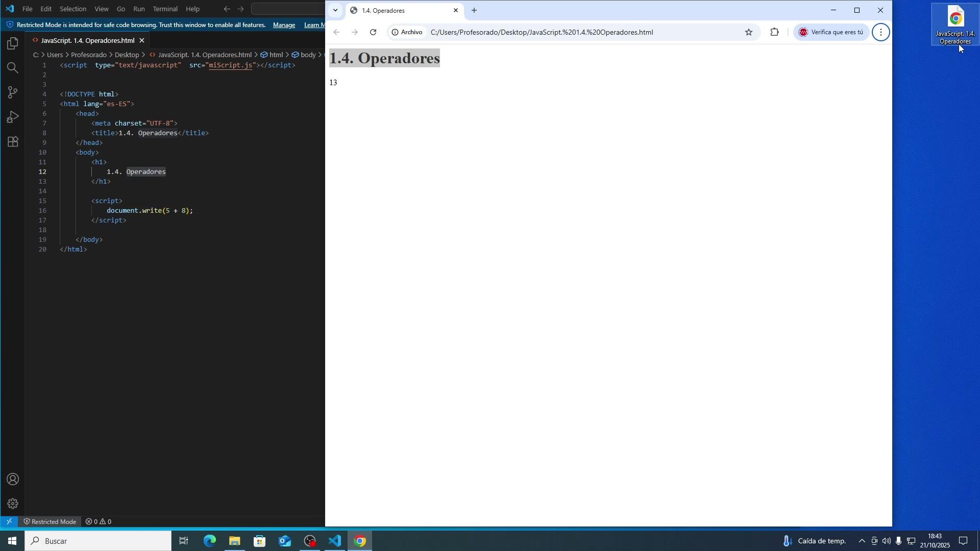Bookmark this page with the star icon
The width and height of the screenshot is (980, 551).
click(749, 32)
